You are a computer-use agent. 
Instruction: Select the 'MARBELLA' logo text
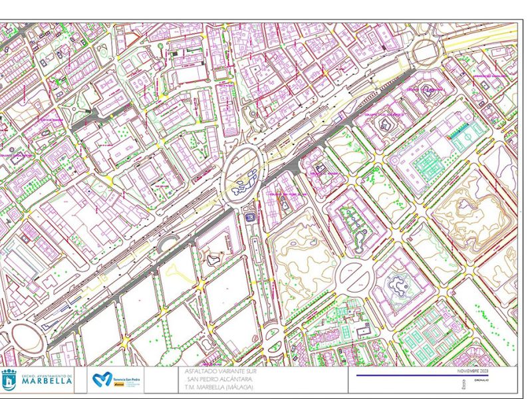click(x=47, y=381)
